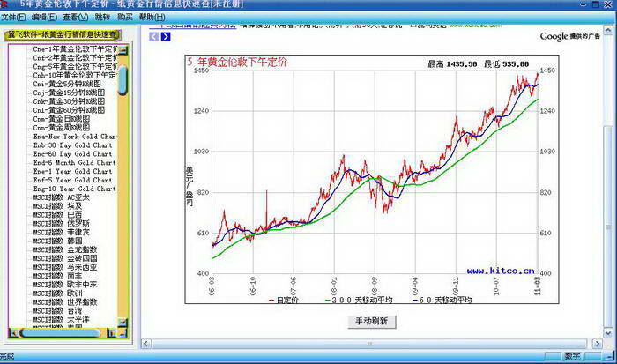Select Enb-30 Day Gold Chart item

[x=73, y=145]
